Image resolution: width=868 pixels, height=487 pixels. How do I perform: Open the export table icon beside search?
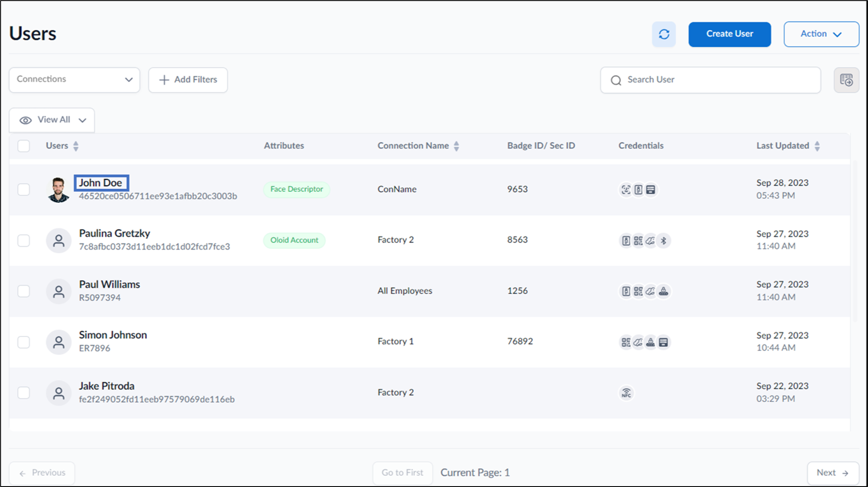846,80
